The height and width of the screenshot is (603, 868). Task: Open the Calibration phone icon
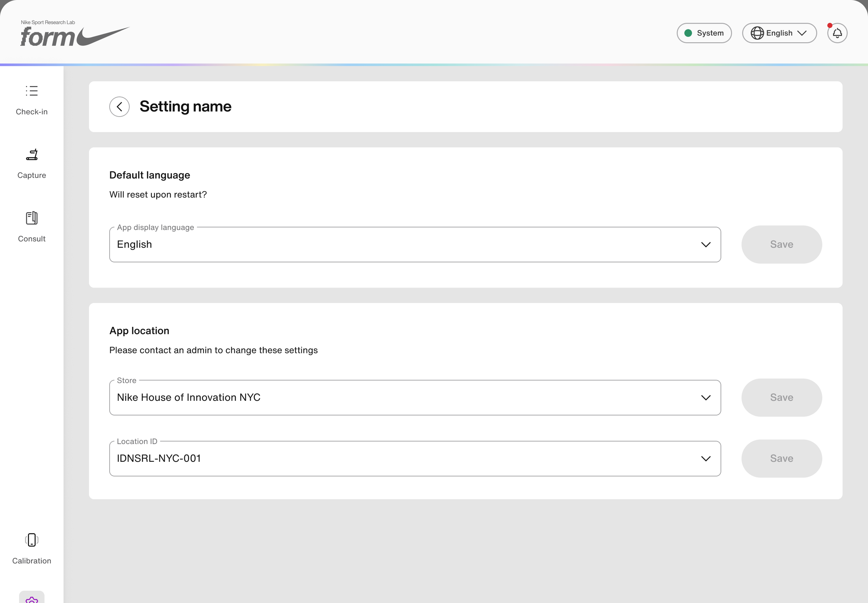point(32,540)
